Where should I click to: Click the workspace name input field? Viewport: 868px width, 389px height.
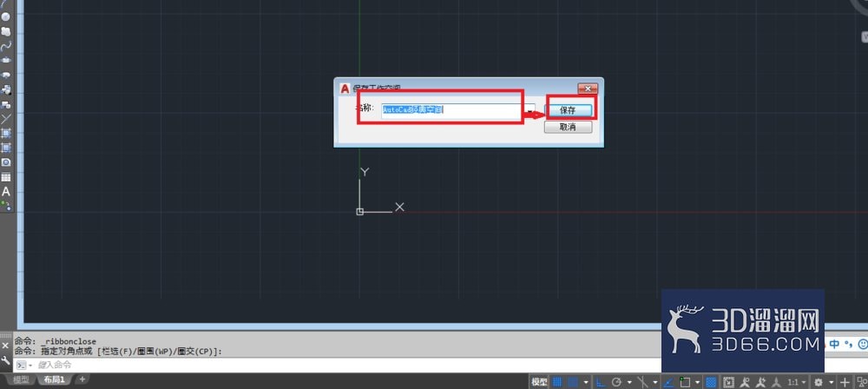pos(452,109)
